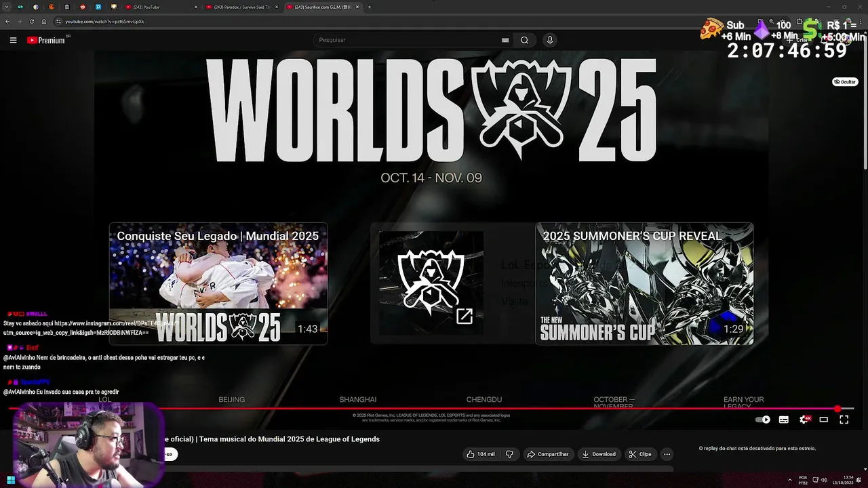
Task: Reload the current page
Action: (31, 21)
